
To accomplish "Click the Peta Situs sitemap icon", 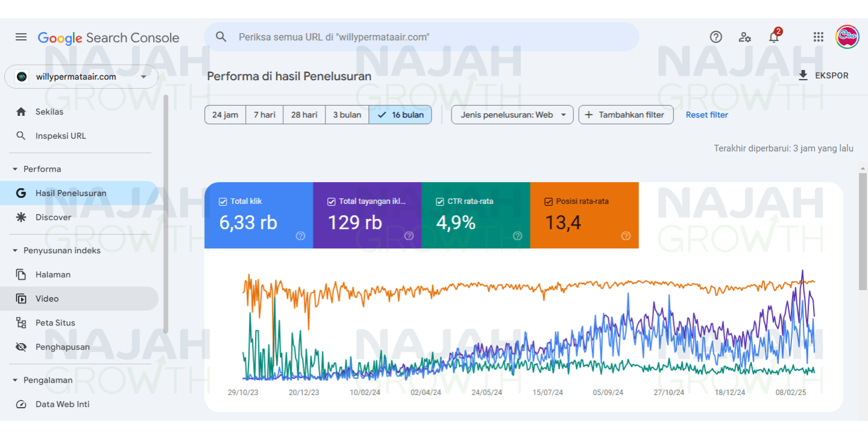I will click(x=21, y=323).
